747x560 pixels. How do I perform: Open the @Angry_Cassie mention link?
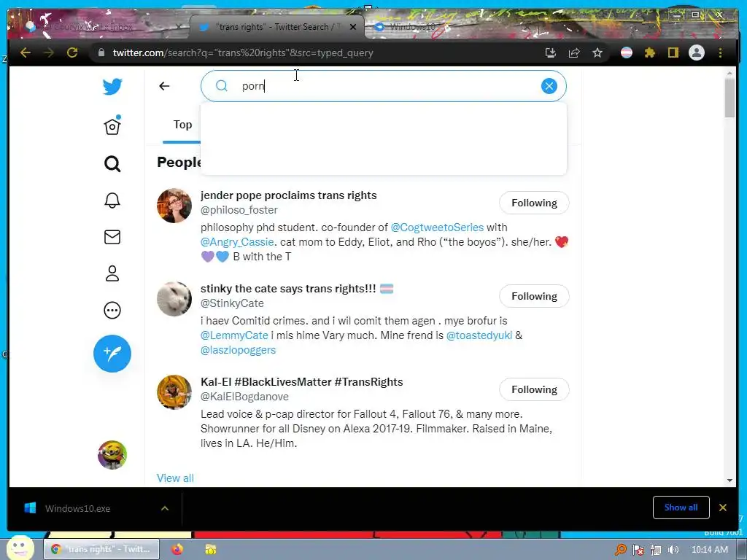pos(237,242)
